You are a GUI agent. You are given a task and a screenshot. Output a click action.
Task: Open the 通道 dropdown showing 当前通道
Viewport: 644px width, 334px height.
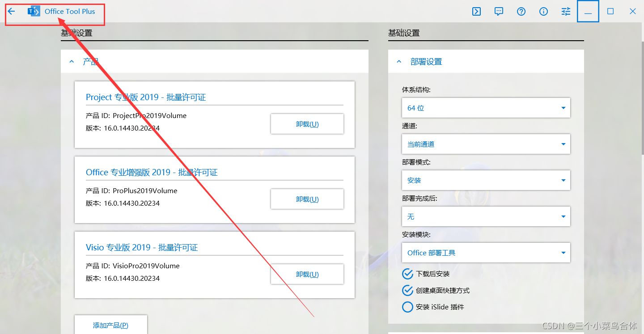coord(486,144)
